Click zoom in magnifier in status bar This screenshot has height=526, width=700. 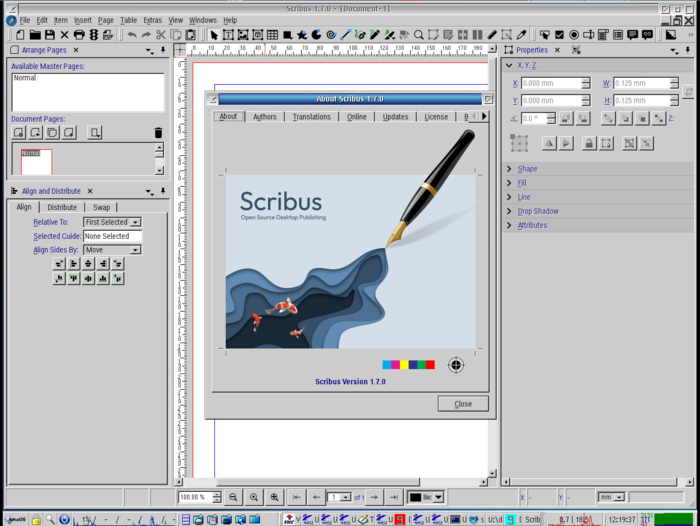click(x=274, y=497)
